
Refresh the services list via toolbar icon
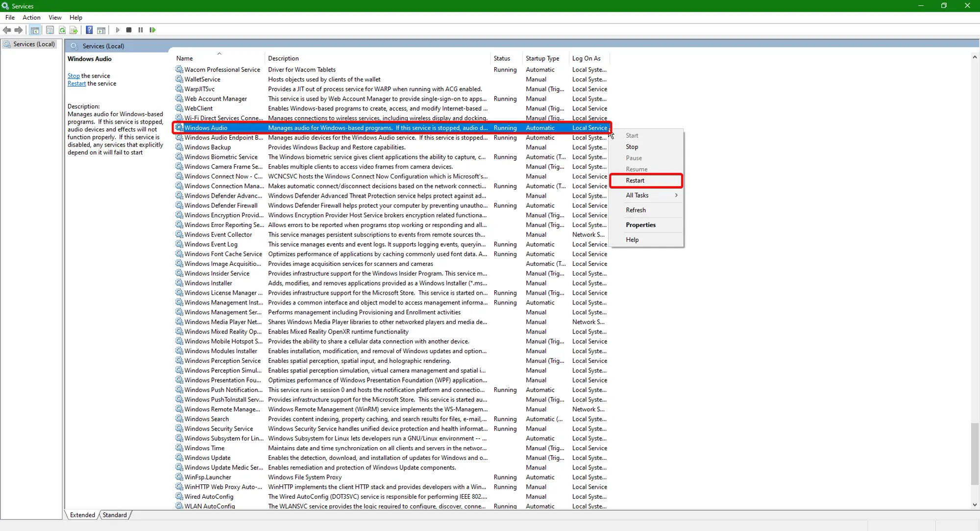tap(62, 30)
